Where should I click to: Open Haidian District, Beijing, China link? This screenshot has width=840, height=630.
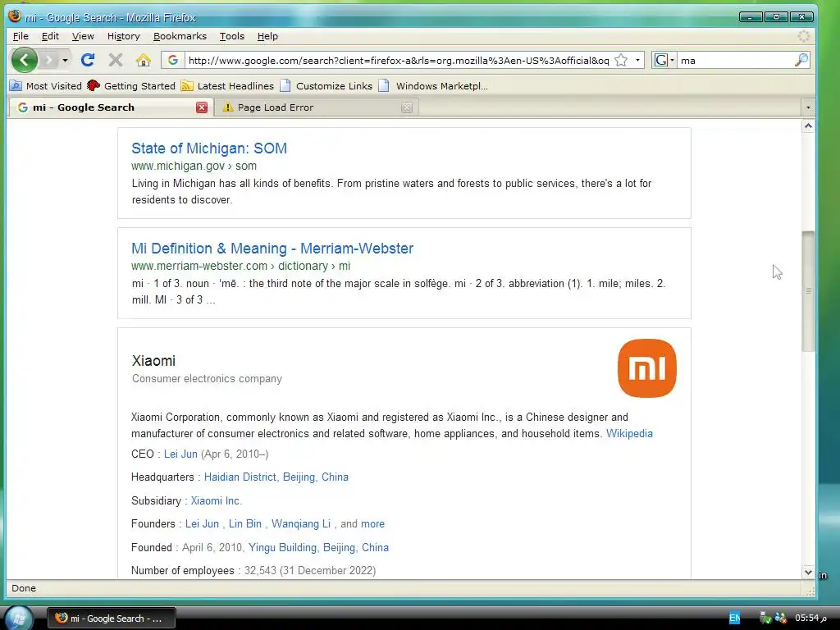(x=276, y=477)
